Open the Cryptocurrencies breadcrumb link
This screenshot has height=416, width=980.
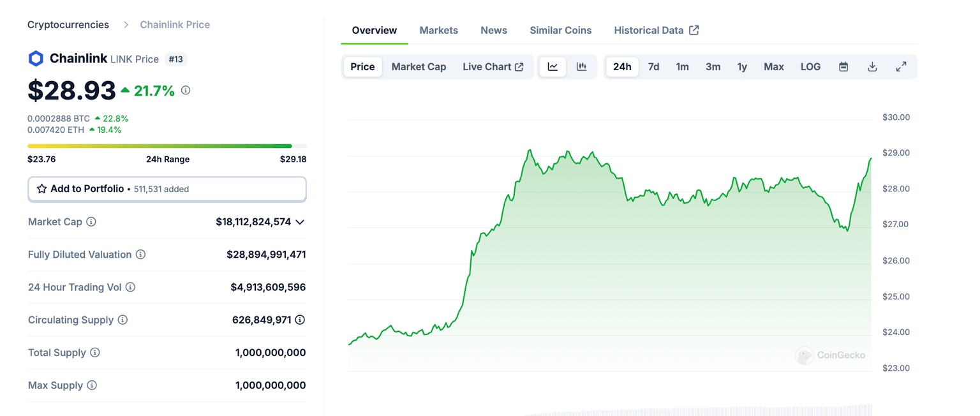68,25
